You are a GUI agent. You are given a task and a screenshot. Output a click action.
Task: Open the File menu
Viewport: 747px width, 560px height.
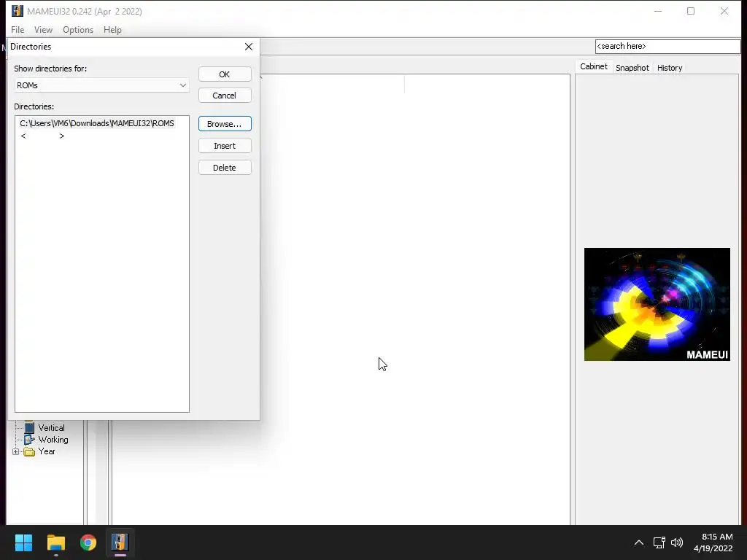[18, 29]
